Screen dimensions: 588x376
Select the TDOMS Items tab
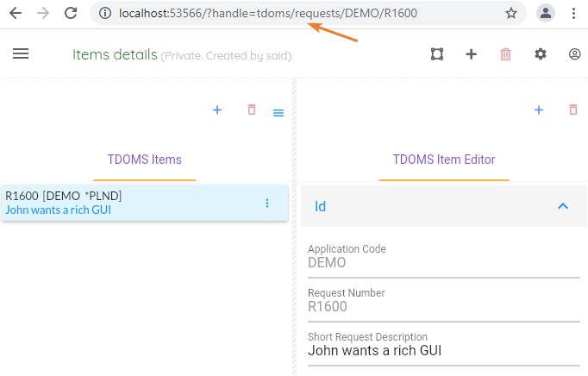tap(144, 160)
